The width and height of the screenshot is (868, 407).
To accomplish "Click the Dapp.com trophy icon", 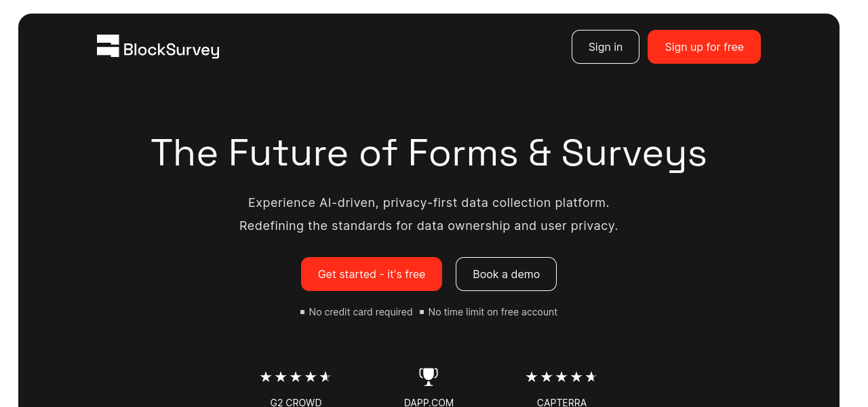I will tap(429, 376).
